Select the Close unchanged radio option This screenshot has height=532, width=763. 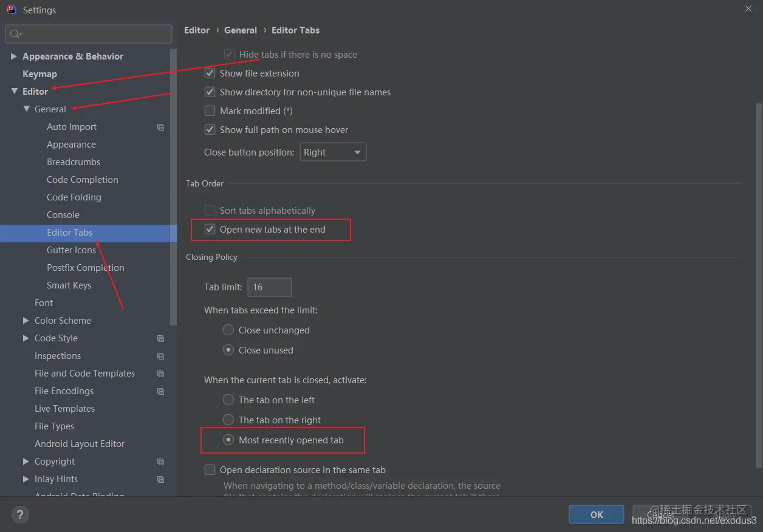[x=228, y=330]
